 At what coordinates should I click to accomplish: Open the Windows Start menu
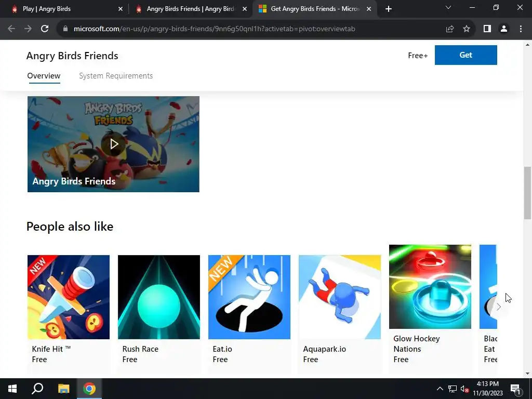[x=12, y=389]
